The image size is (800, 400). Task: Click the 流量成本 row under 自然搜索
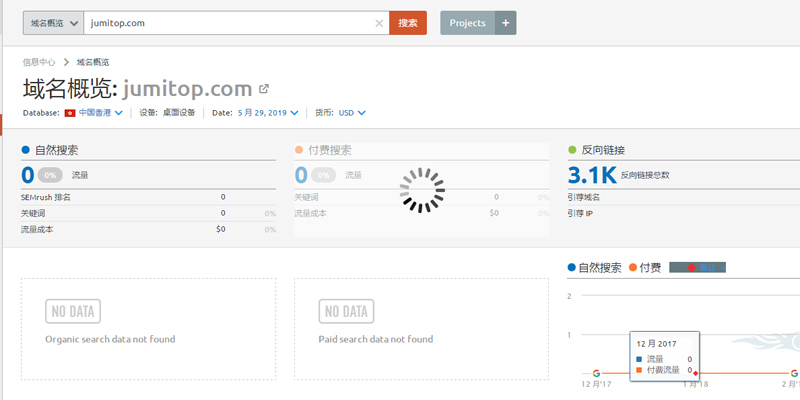[148, 230]
